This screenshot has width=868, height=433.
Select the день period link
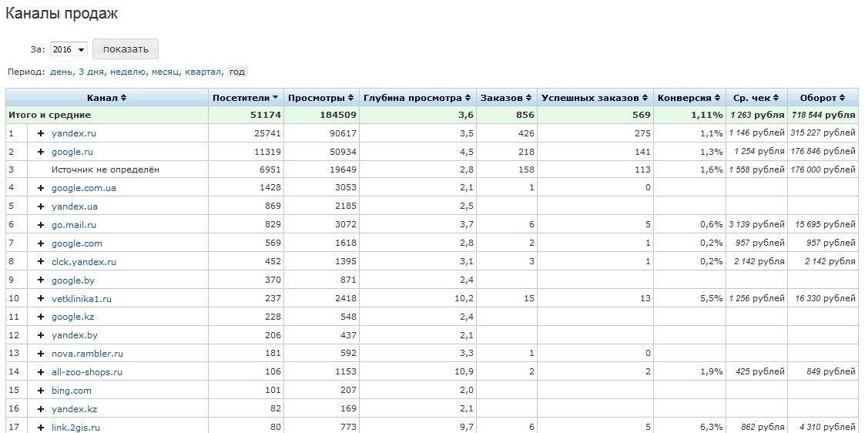61,72
